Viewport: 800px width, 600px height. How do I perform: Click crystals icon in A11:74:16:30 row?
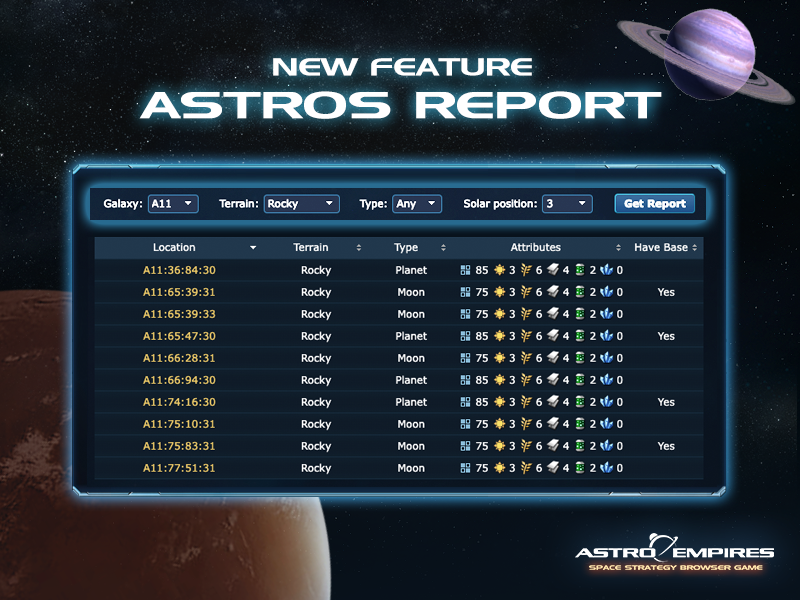pyautogui.click(x=607, y=402)
